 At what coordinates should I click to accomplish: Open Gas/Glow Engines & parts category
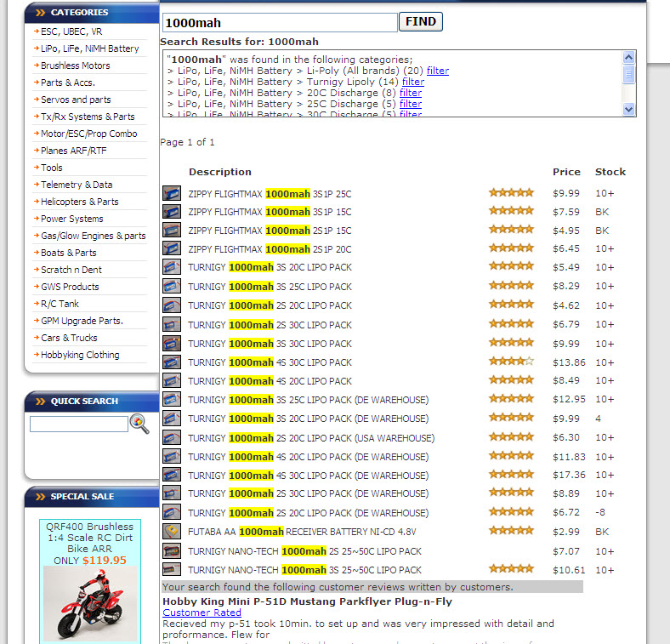tap(94, 236)
